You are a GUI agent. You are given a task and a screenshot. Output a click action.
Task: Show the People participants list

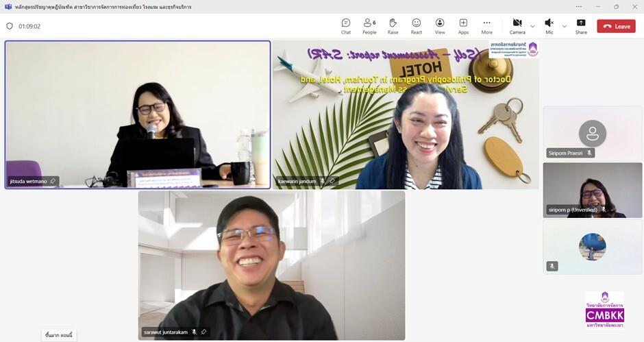(369, 26)
